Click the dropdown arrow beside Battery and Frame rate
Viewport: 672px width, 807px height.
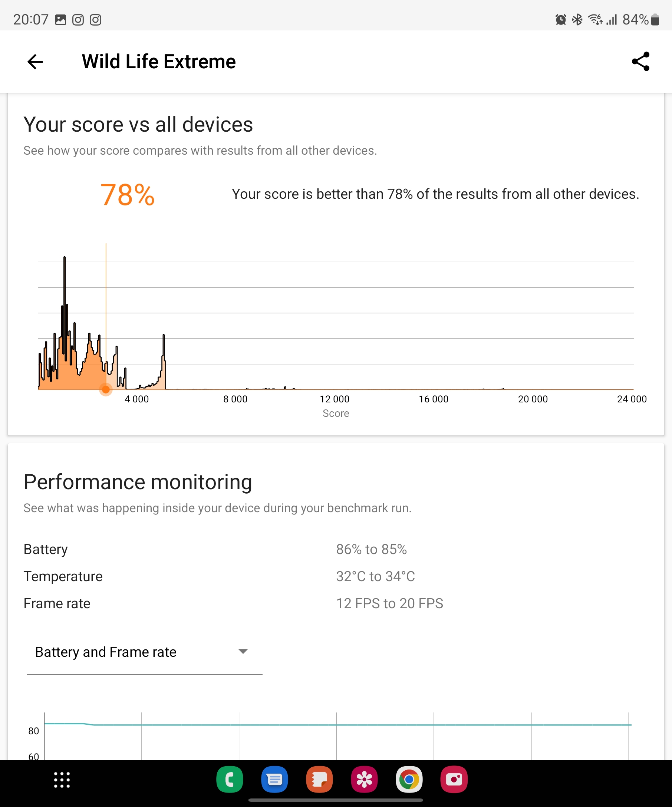pos(243,651)
